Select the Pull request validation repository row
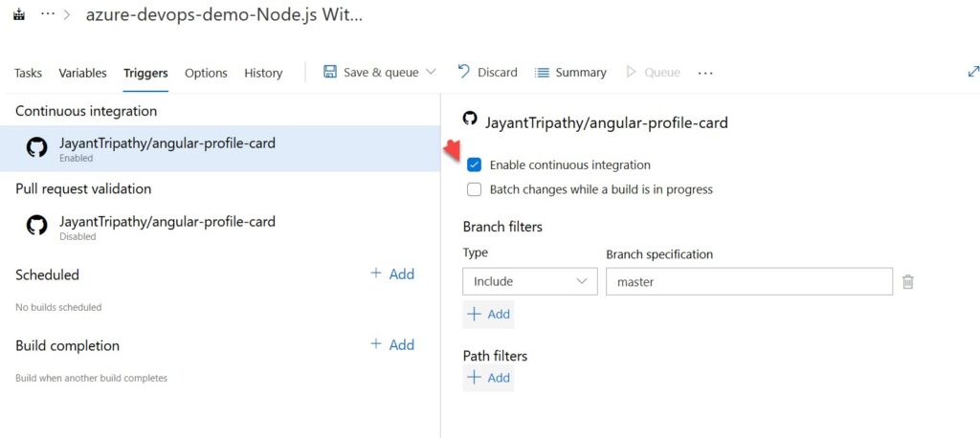Viewport: 980px width, 438px height. pyautogui.click(x=220, y=228)
